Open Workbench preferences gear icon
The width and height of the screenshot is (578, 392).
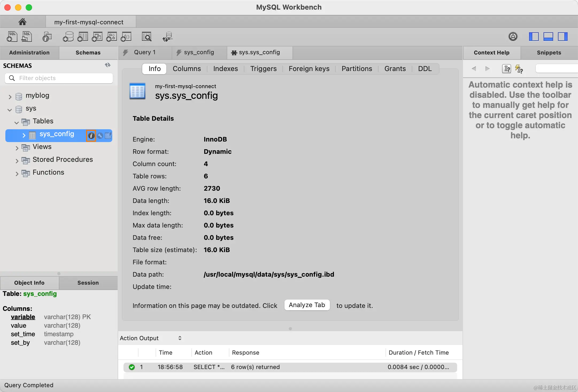click(x=513, y=37)
